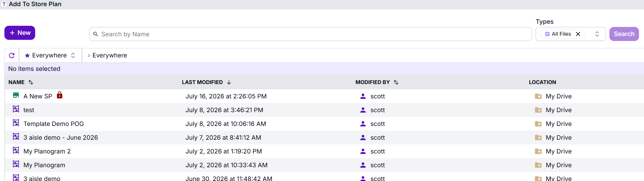Click 3 aisle demo - June 2026 planogram icon
This screenshot has width=644, height=181.
point(16,136)
